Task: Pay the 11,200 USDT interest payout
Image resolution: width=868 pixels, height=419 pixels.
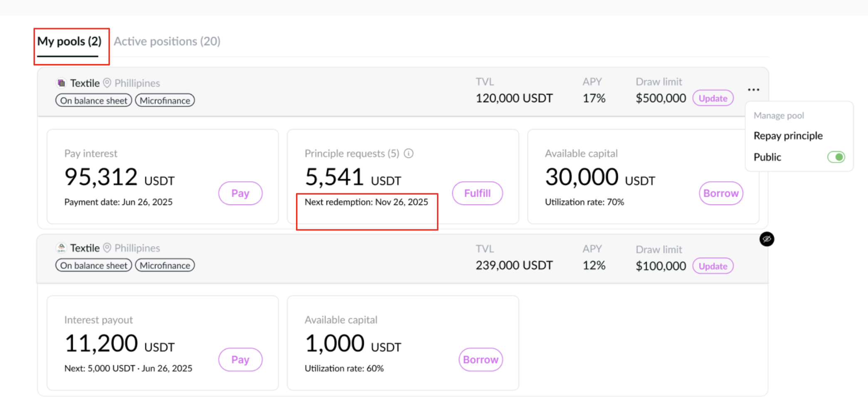Action: 240,360
